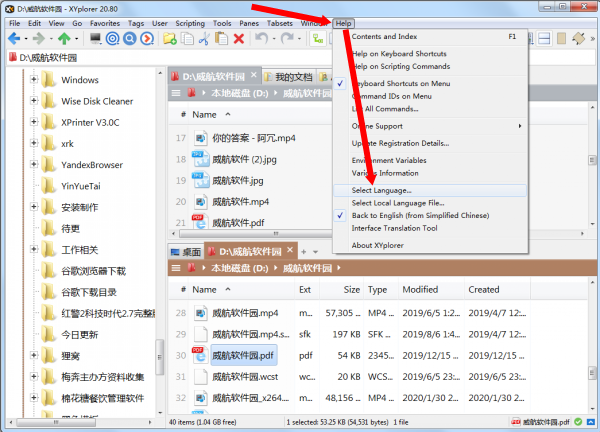Screen dimensions: 600x432
Task: Choose Select Language... from Help menu
Action: point(382,190)
